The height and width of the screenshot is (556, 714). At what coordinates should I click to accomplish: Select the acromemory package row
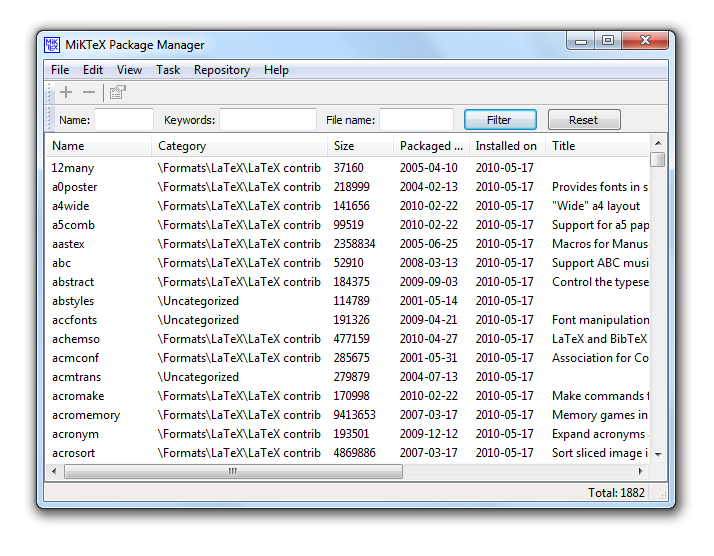pyautogui.click(x=347, y=415)
